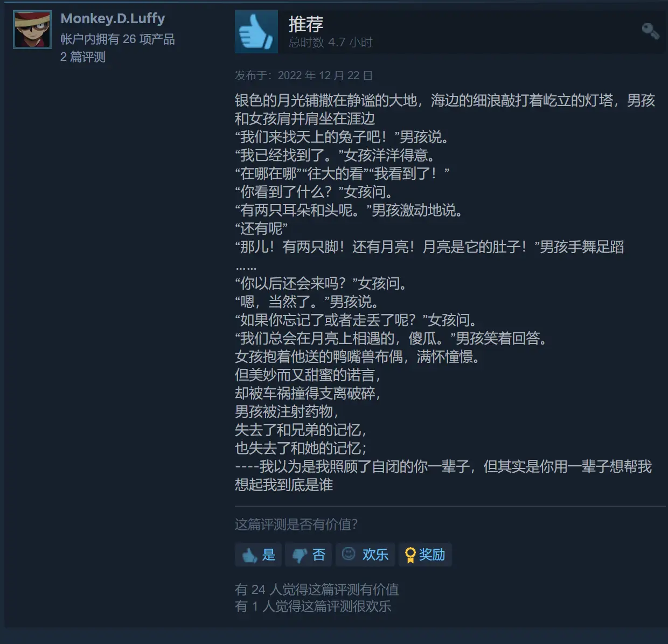The width and height of the screenshot is (668, 644).
Task: Click the 这篇评测是否有价值? prompt text
Action: point(296,524)
